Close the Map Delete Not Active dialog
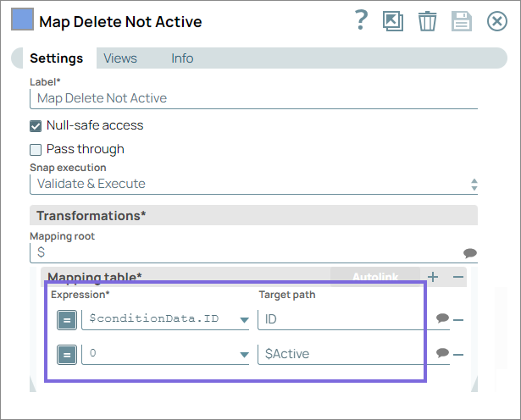 coord(496,21)
